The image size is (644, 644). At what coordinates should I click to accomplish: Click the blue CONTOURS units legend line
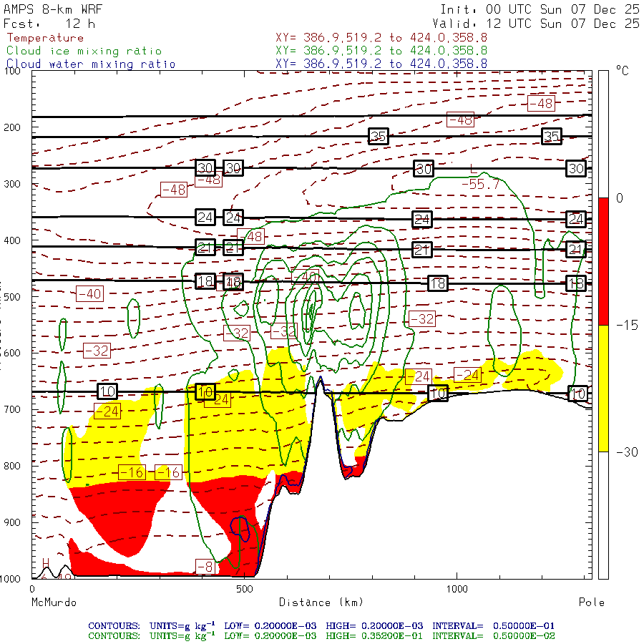point(321,625)
